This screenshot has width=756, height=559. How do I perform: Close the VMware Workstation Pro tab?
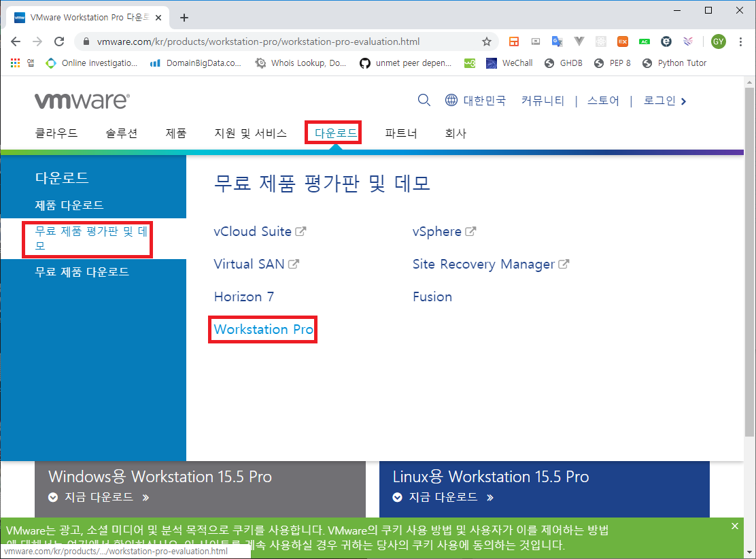point(158,18)
